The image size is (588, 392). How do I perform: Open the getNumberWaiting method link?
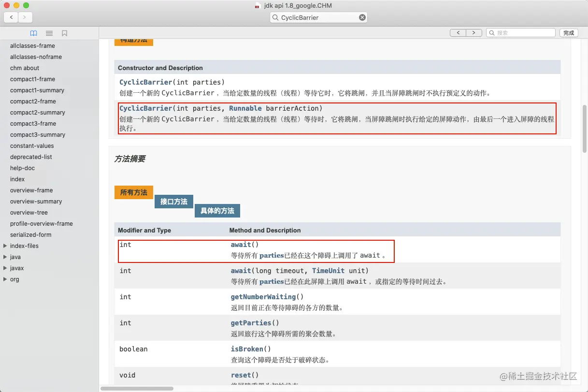[x=263, y=297]
